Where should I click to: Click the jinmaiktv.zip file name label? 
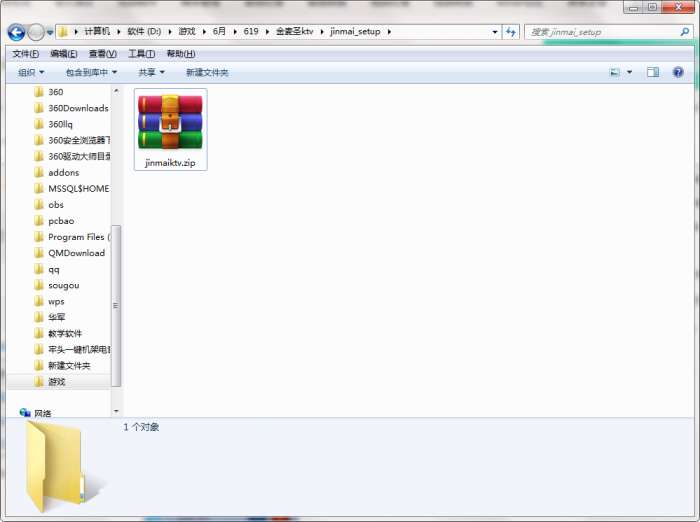pos(170,163)
